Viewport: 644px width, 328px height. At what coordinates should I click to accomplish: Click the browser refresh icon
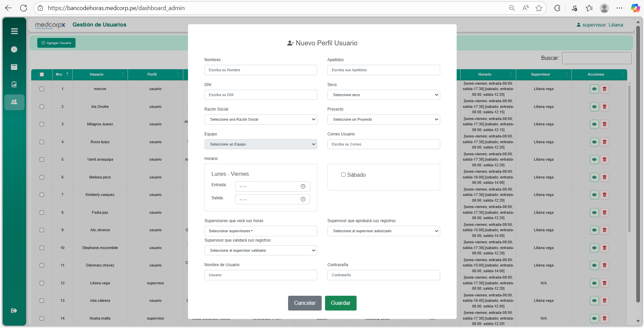click(x=24, y=8)
